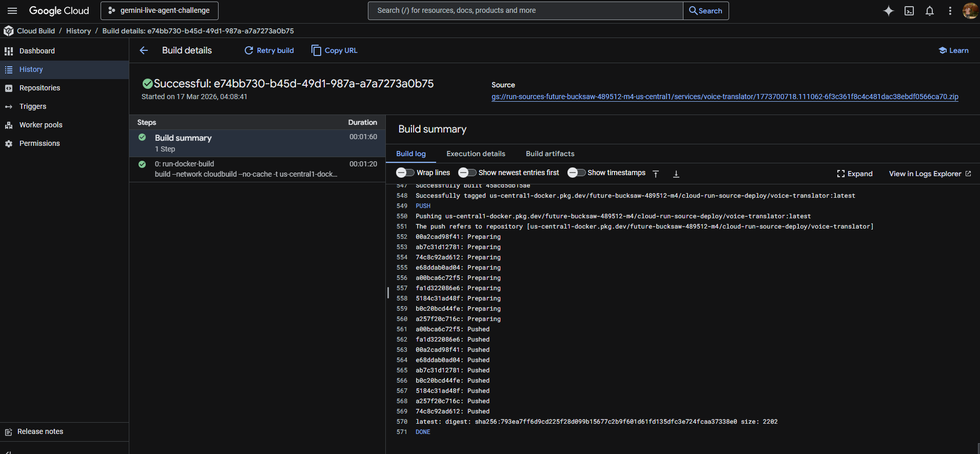The height and width of the screenshot is (454, 980).
Task: Toggle Show newest entries first
Action: click(x=467, y=173)
